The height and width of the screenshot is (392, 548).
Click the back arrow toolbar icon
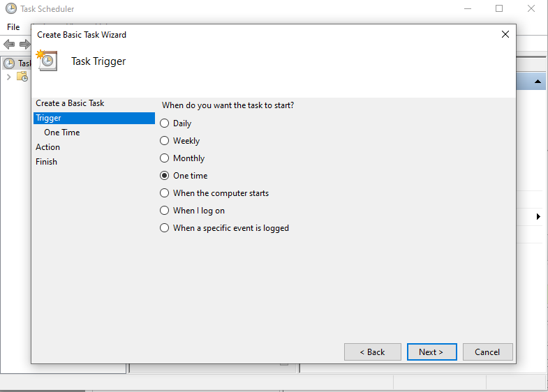9,45
